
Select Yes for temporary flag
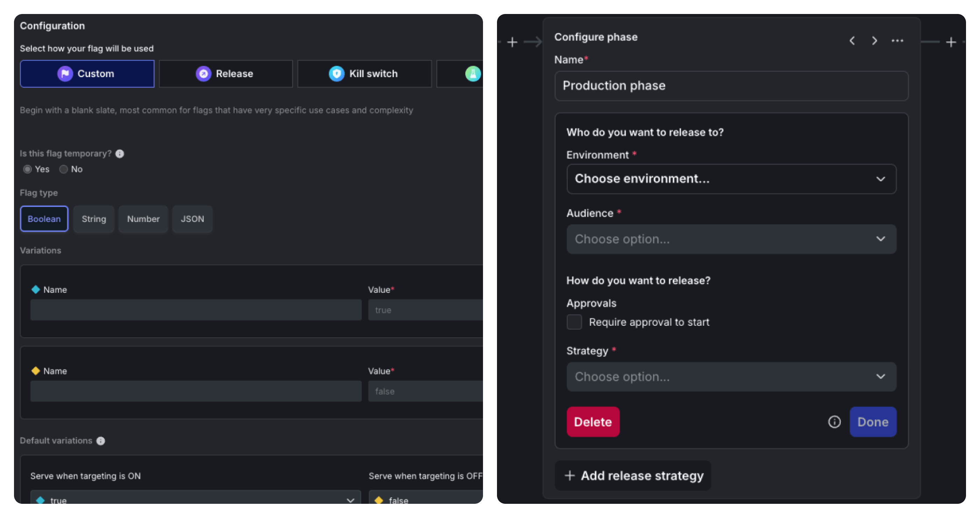[27, 169]
